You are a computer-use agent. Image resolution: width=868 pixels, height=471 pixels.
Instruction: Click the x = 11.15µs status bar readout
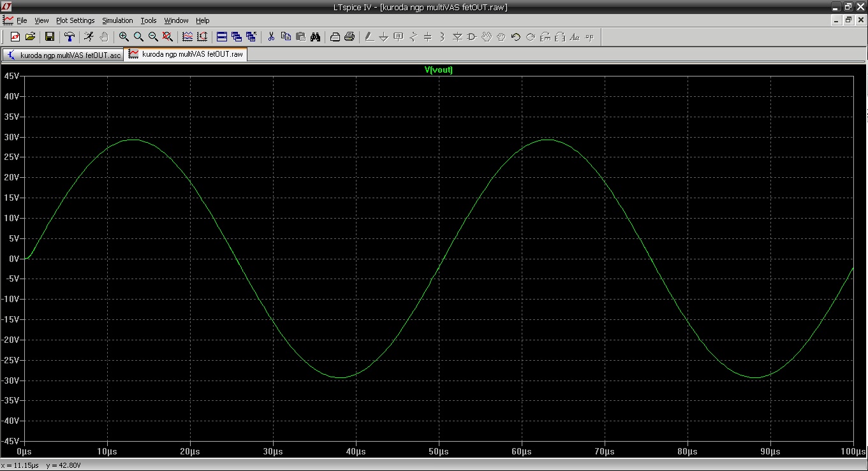[x=21, y=465]
